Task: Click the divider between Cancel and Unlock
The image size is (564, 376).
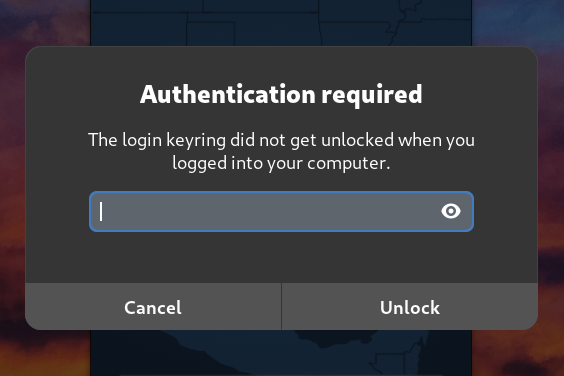Action: pos(281,307)
